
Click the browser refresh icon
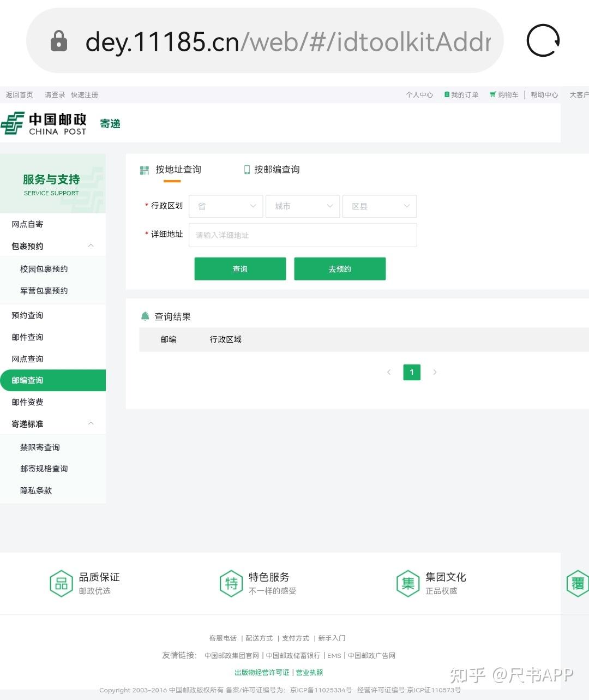[542, 40]
